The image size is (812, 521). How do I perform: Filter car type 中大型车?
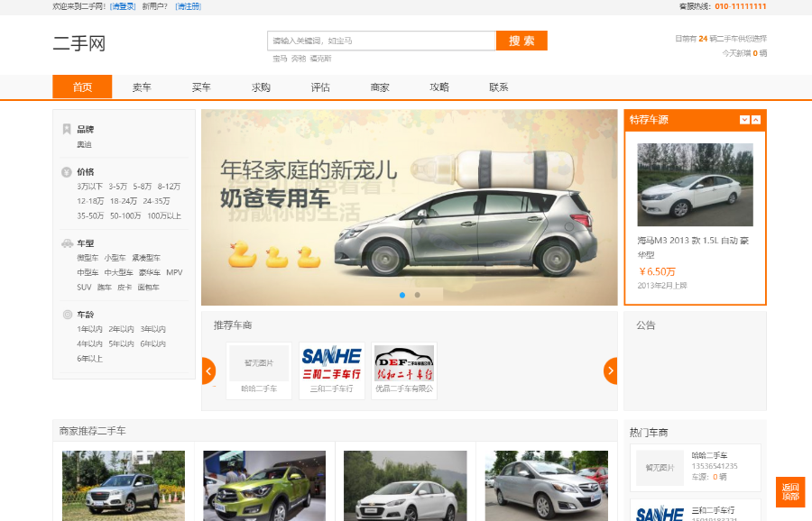[x=118, y=272]
